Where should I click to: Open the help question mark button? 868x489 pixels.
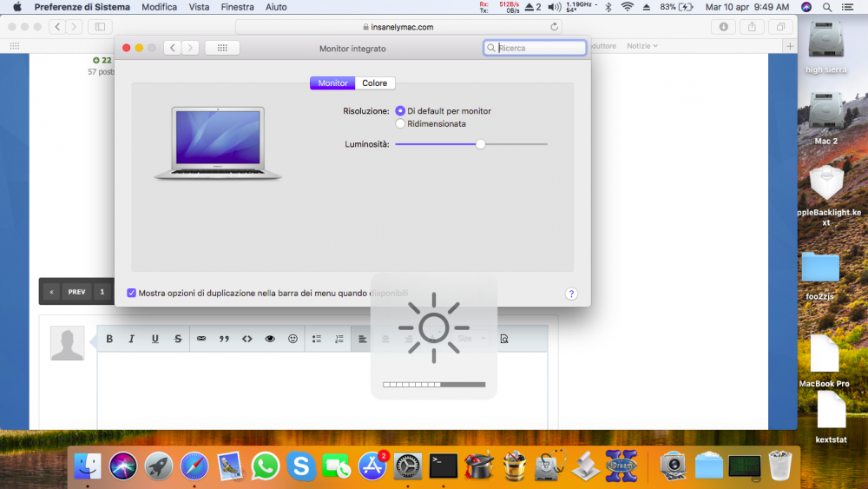tap(571, 294)
